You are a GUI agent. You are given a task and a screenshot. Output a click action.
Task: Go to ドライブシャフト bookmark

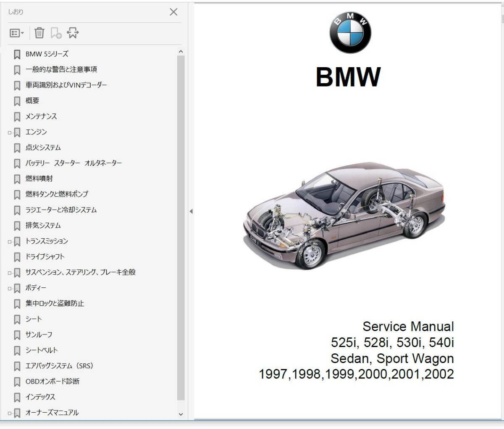[45, 257]
